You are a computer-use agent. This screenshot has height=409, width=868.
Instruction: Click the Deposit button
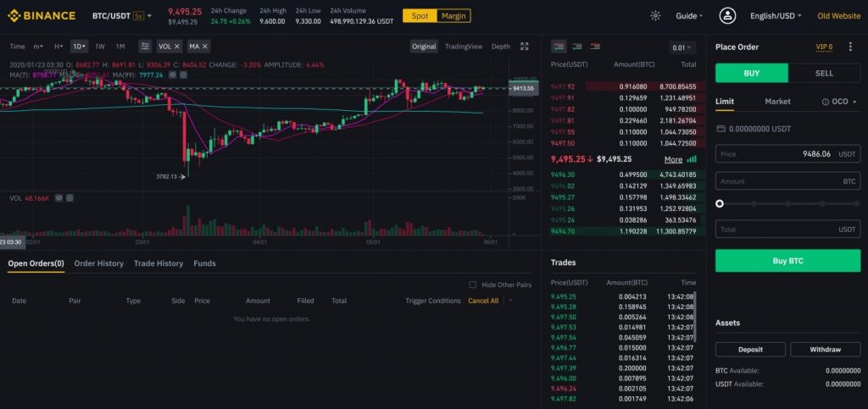pos(750,350)
